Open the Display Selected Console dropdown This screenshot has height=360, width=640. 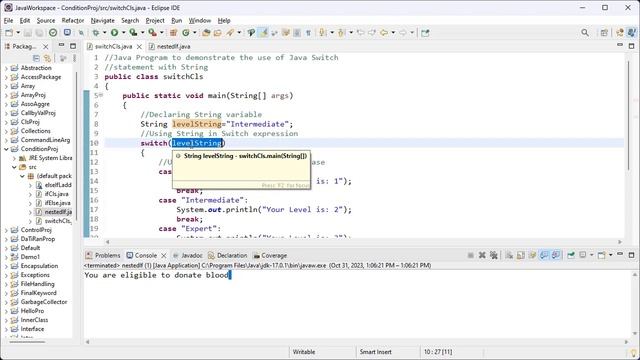pyautogui.click(x=591, y=255)
